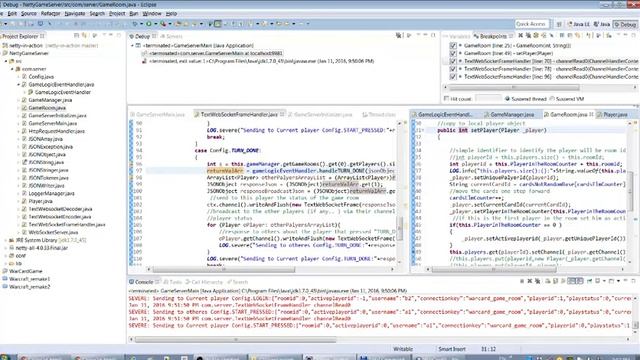The image size is (640, 360).
Task: Open External Tools dropdown arrow
Action: tap(169, 24)
